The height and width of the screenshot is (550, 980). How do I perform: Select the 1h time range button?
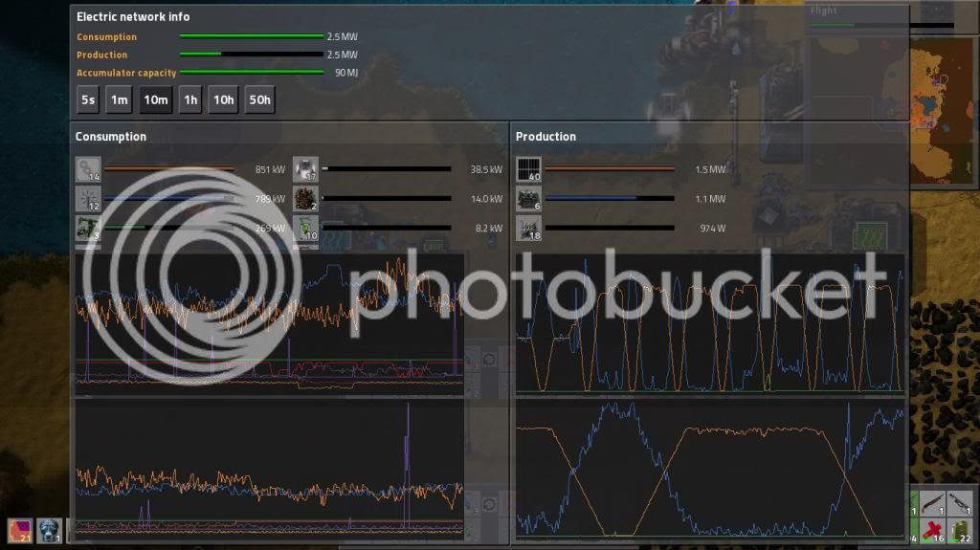(x=190, y=100)
